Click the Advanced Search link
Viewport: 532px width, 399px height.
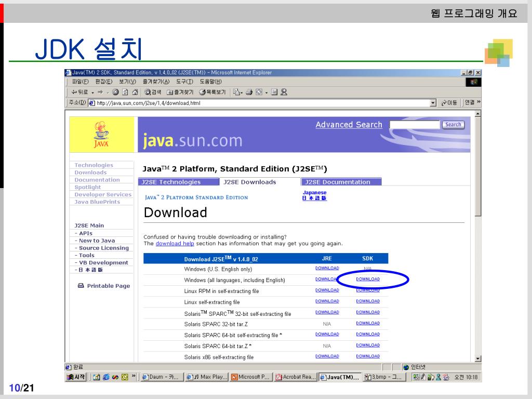pos(349,125)
